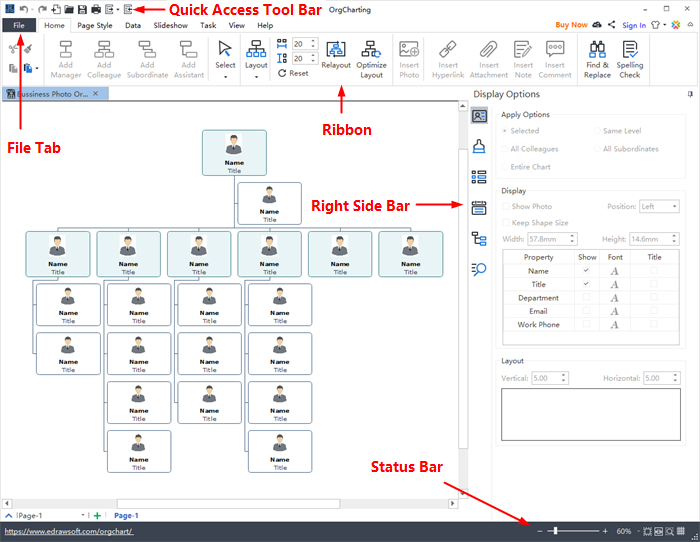
Task: Undo the last action from quick access toolbar
Action: click(24, 9)
